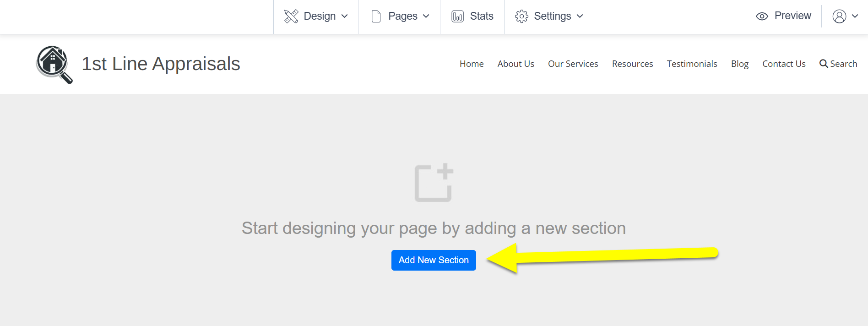The image size is (868, 326).
Task: Expand the Pages dropdown chevron
Action: click(x=426, y=16)
